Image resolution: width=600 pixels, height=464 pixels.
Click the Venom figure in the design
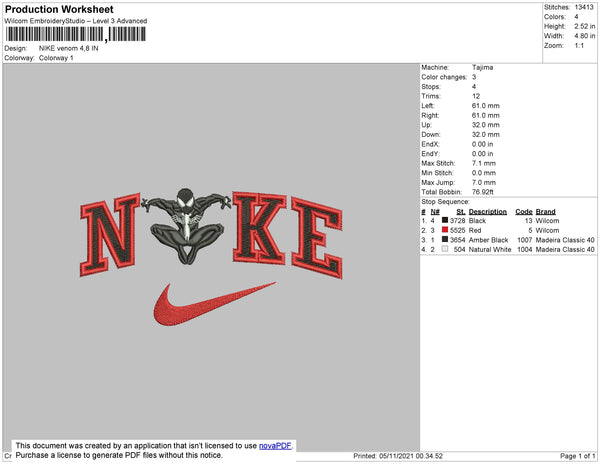coord(186,226)
